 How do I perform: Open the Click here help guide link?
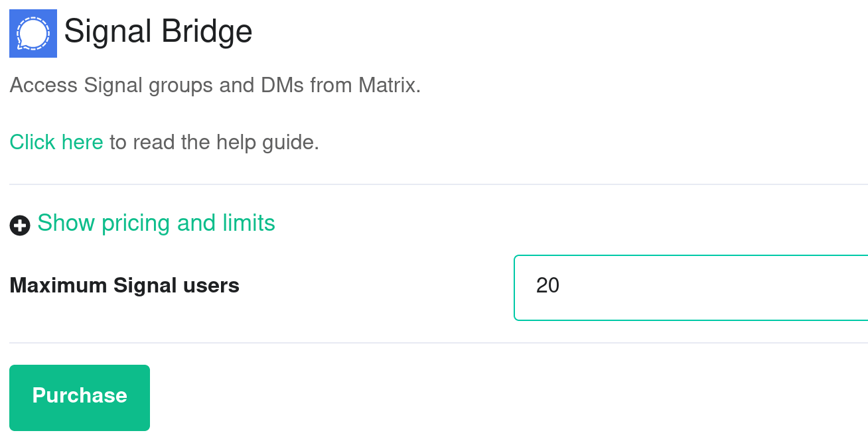pos(56,142)
